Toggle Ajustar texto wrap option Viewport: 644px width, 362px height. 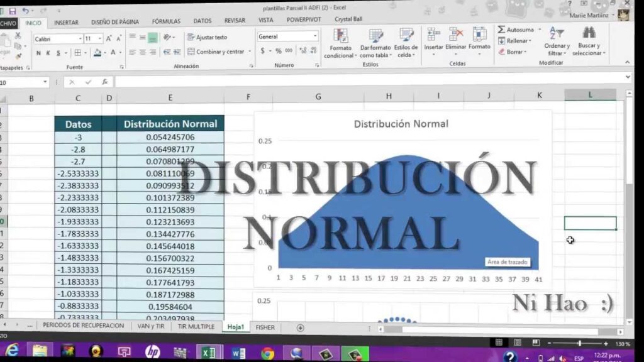coord(207,38)
